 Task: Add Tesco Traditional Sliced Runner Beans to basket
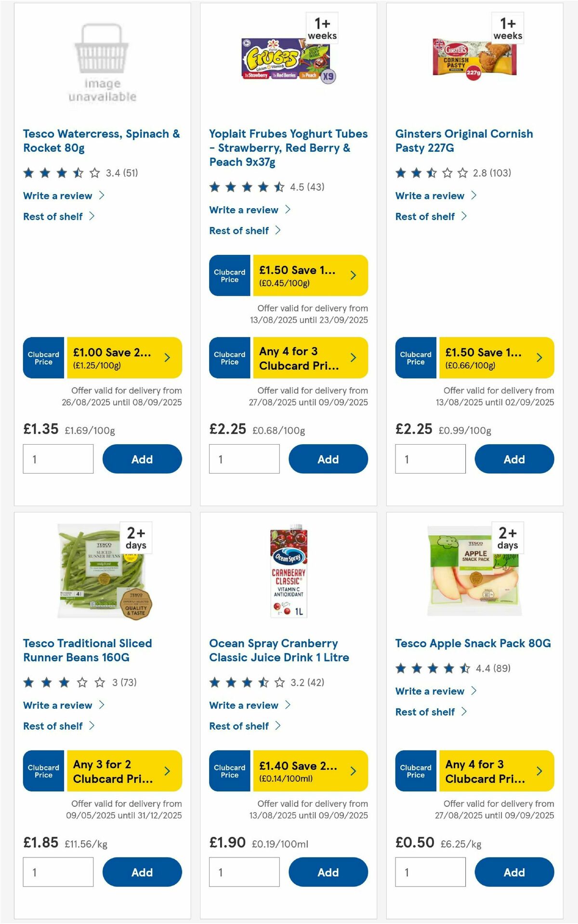(x=142, y=872)
